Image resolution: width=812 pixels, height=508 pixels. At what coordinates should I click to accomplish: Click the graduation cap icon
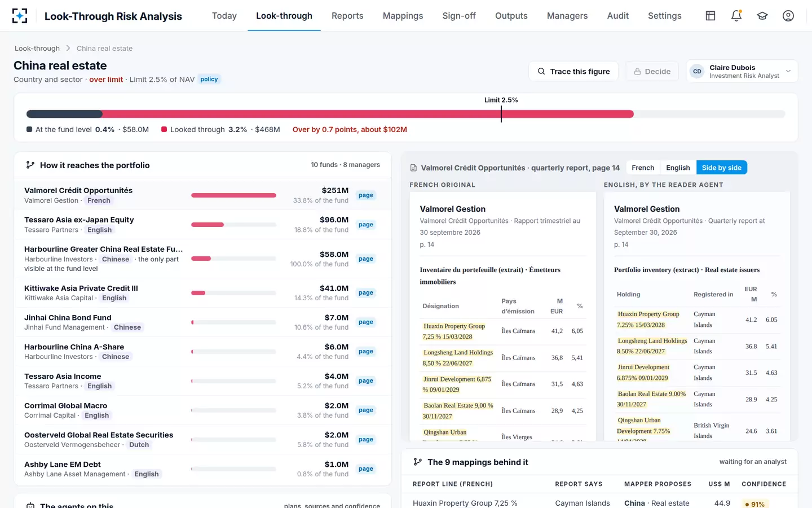click(762, 16)
